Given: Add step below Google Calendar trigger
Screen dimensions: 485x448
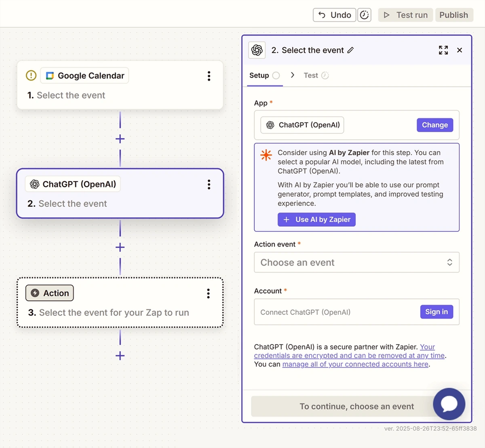Looking at the screenshot, I should [x=120, y=139].
